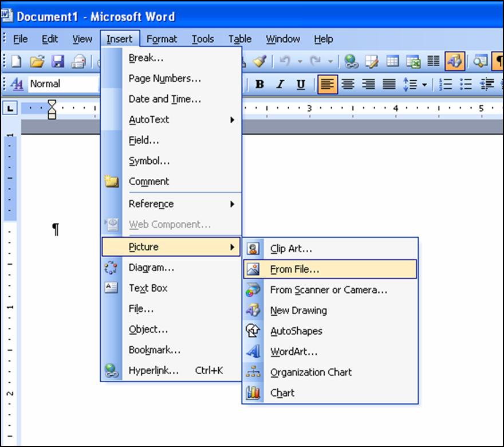504x447 pixels.
Task: Open the Table menu
Action: coord(240,39)
